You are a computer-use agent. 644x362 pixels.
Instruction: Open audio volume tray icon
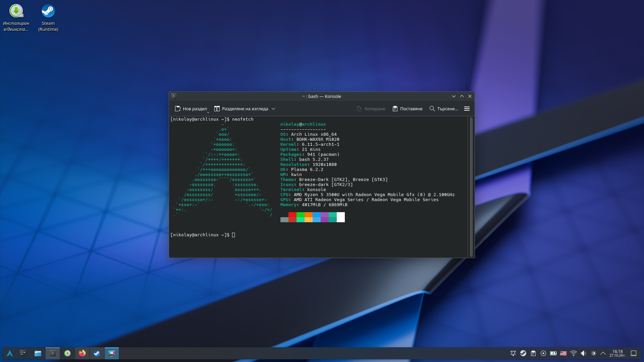(584, 353)
